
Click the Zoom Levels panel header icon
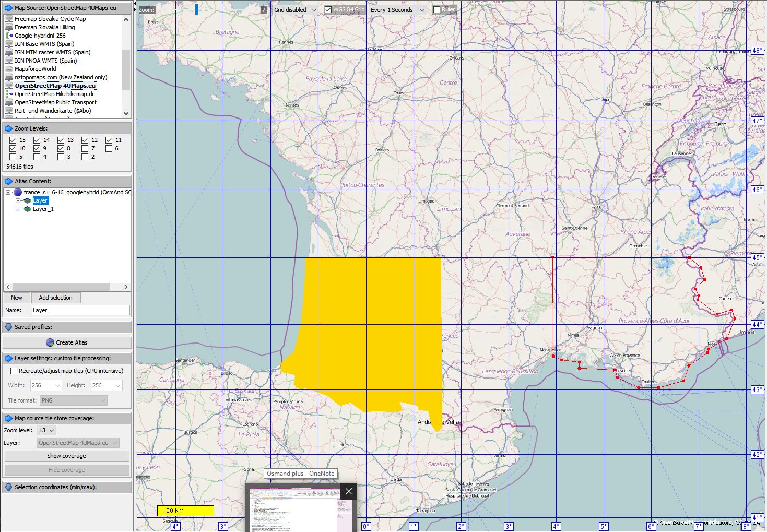pos(8,128)
